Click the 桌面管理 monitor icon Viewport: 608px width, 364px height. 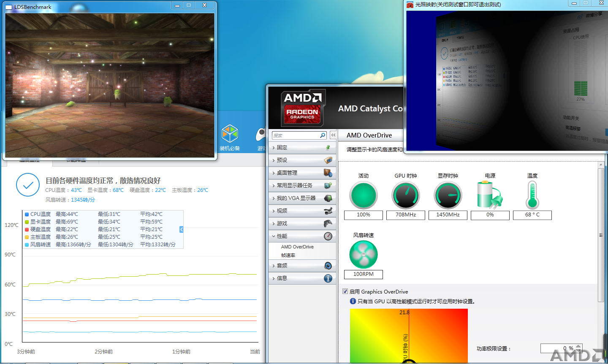pos(328,173)
